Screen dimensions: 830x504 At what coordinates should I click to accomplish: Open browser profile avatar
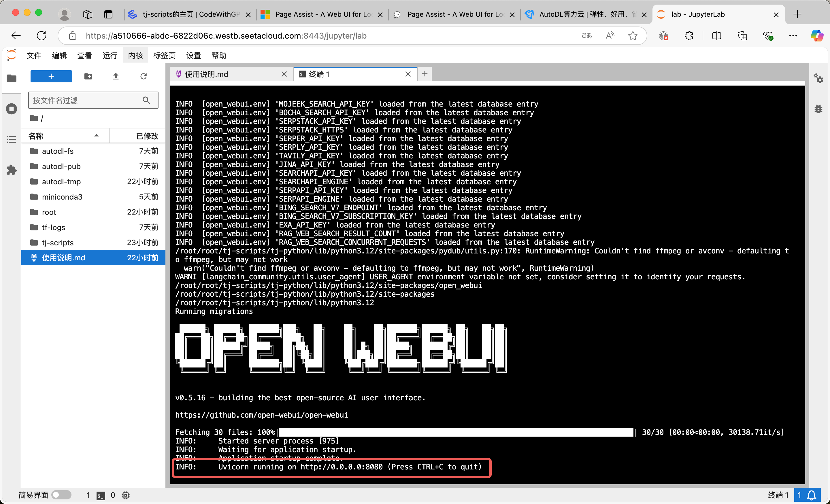tap(64, 14)
